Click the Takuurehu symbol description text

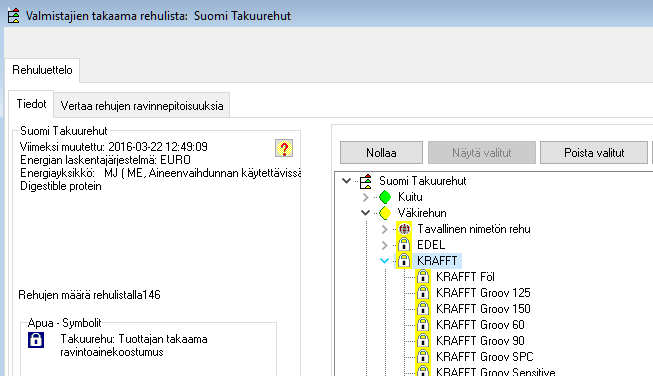click(x=134, y=345)
